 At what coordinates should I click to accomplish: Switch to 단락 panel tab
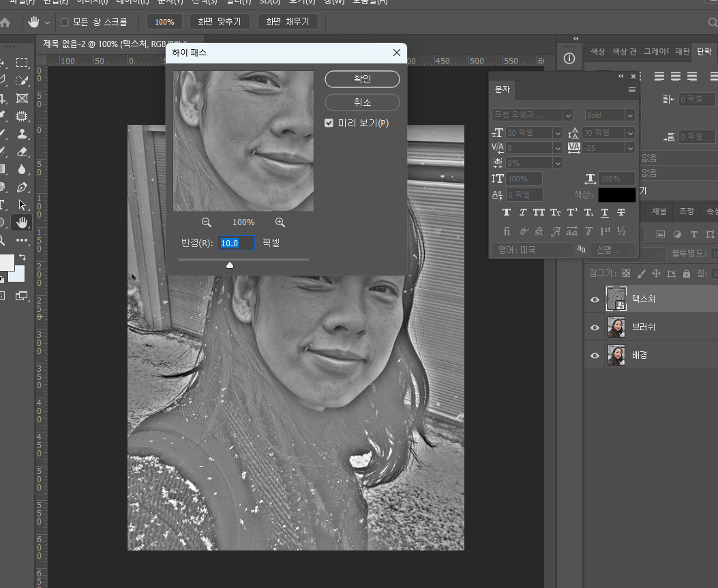click(704, 52)
